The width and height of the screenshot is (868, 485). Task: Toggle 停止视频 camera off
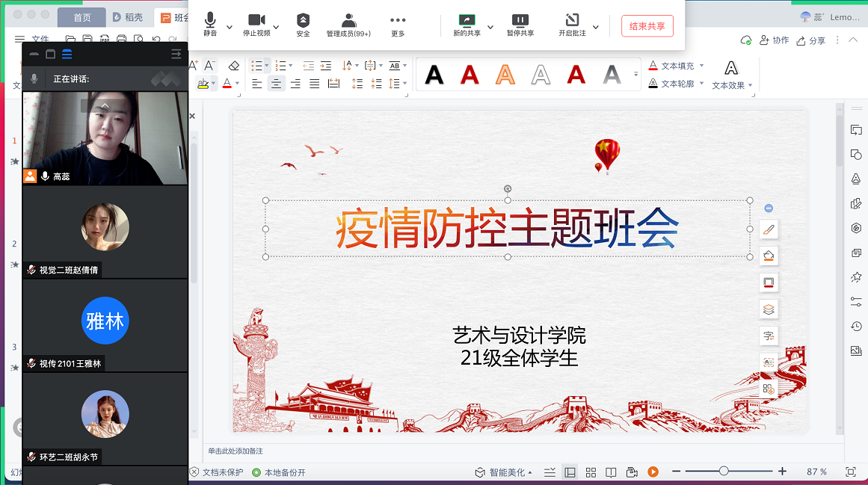[256, 21]
